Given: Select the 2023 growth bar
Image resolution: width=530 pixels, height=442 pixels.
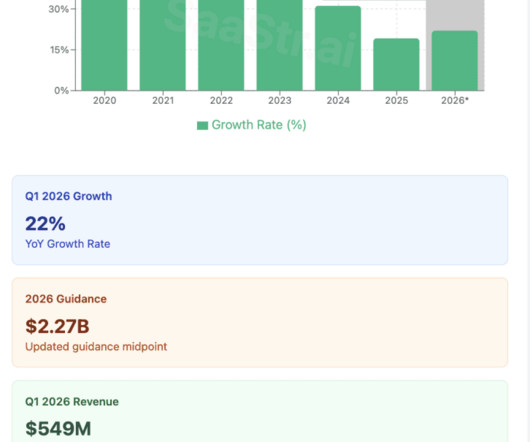Looking at the screenshot, I should pyautogui.click(x=280, y=45).
